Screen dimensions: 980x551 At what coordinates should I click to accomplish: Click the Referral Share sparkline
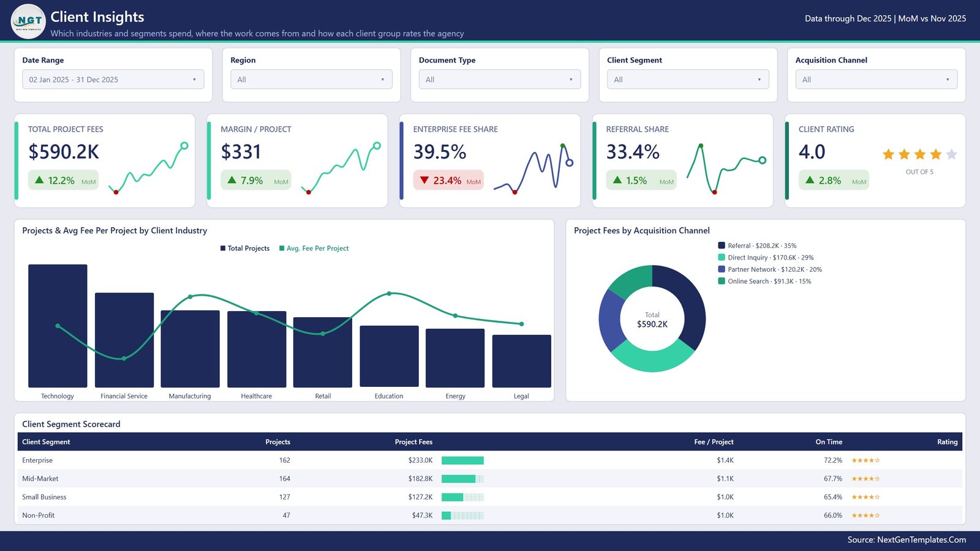(726, 169)
